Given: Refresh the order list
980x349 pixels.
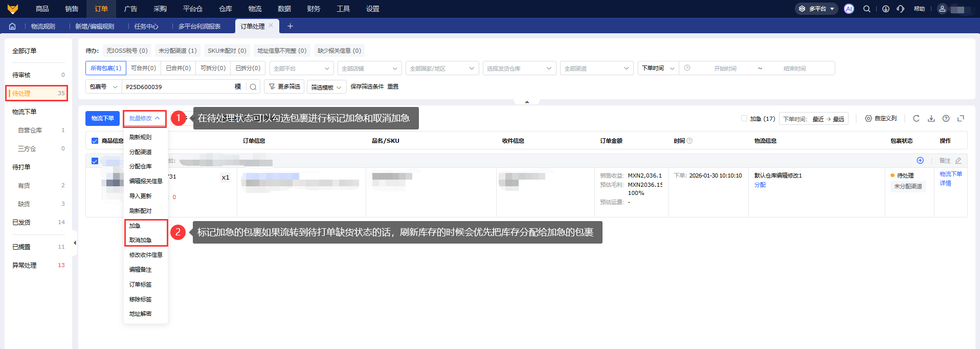Looking at the screenshot, I should click(916, 118).
